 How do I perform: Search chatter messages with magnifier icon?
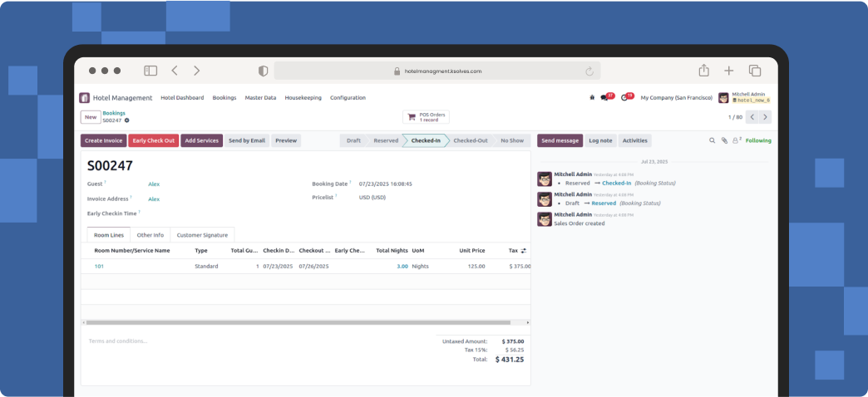point(712,140)
